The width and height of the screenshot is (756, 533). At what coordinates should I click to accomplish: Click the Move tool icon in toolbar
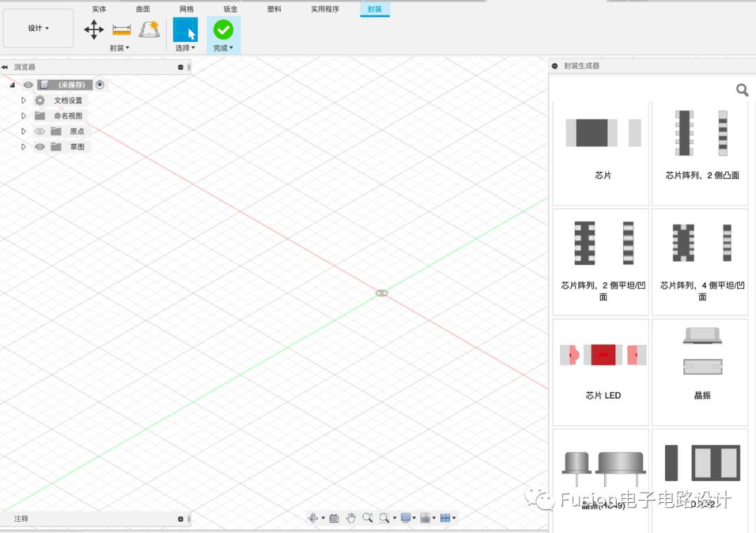(94, 30)
